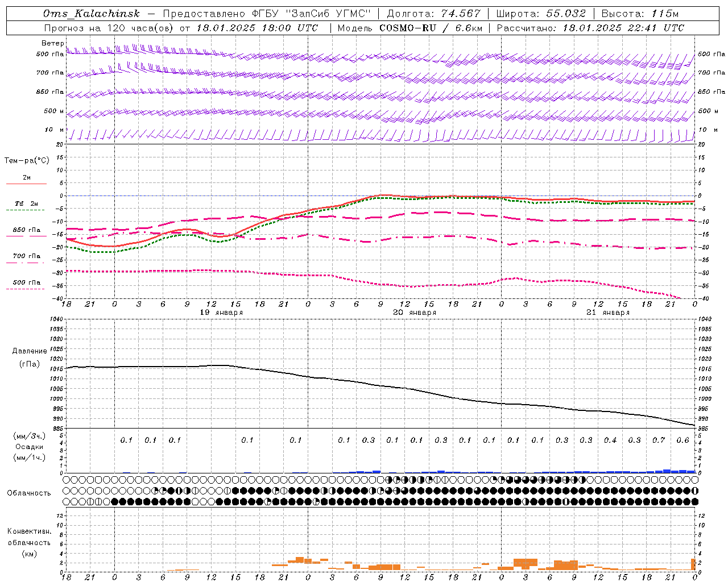
Task: Click the '21 января' date label
Action: 608,313
